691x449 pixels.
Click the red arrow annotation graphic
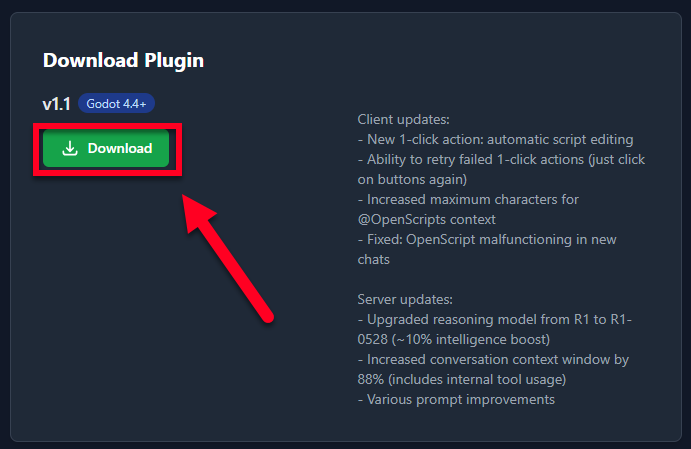click(227, 259)
